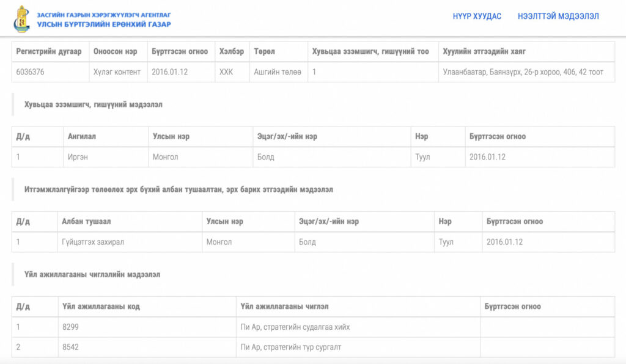Click the Ашгийн төлөө type cell
This screenshot has height=364, width=626.
coord(278,72)
